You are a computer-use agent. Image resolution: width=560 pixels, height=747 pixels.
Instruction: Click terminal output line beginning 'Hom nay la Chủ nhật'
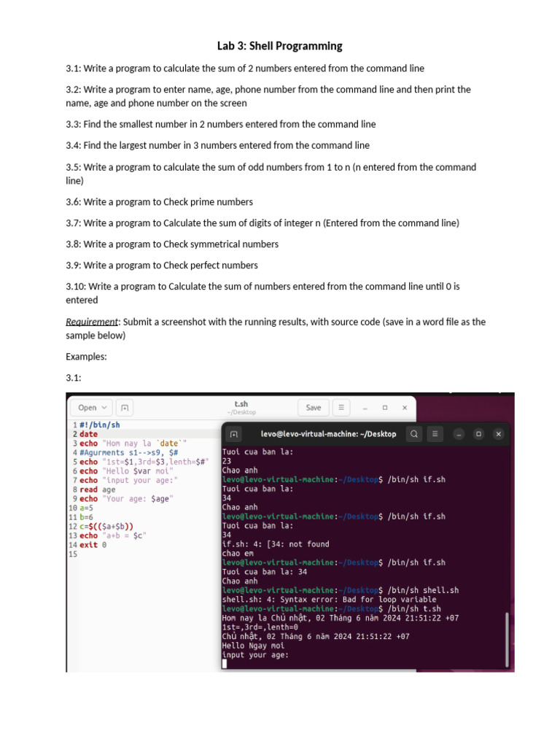pyautogui.click(x=341, y=618)
